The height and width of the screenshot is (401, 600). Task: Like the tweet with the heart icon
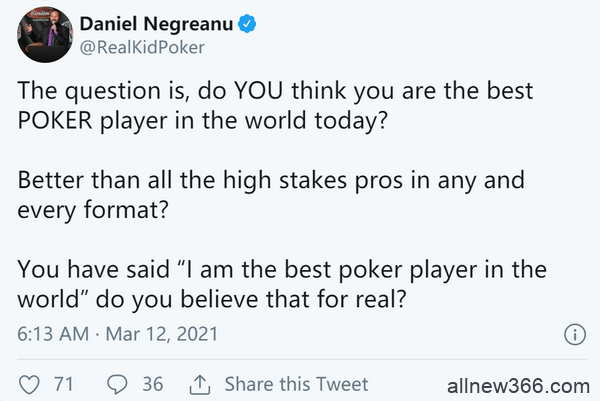[29, 384]
